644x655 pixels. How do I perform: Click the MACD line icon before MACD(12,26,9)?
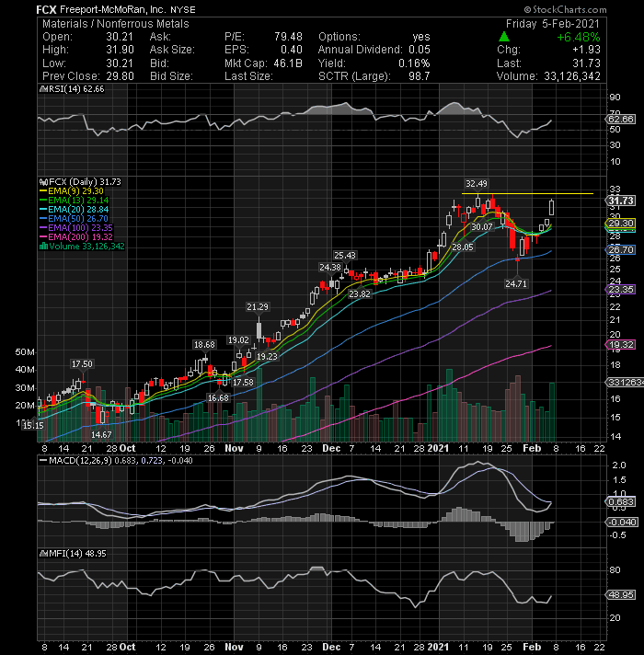[43, 460]
